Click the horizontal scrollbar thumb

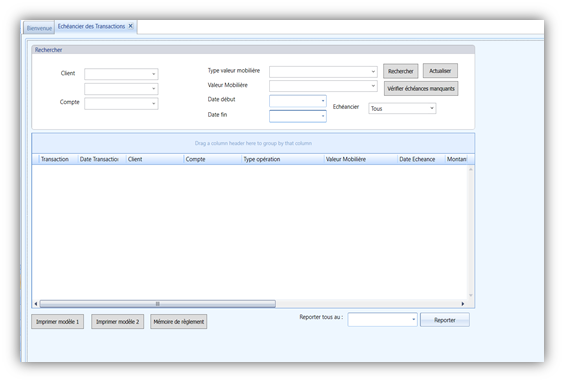pos(158,304)
